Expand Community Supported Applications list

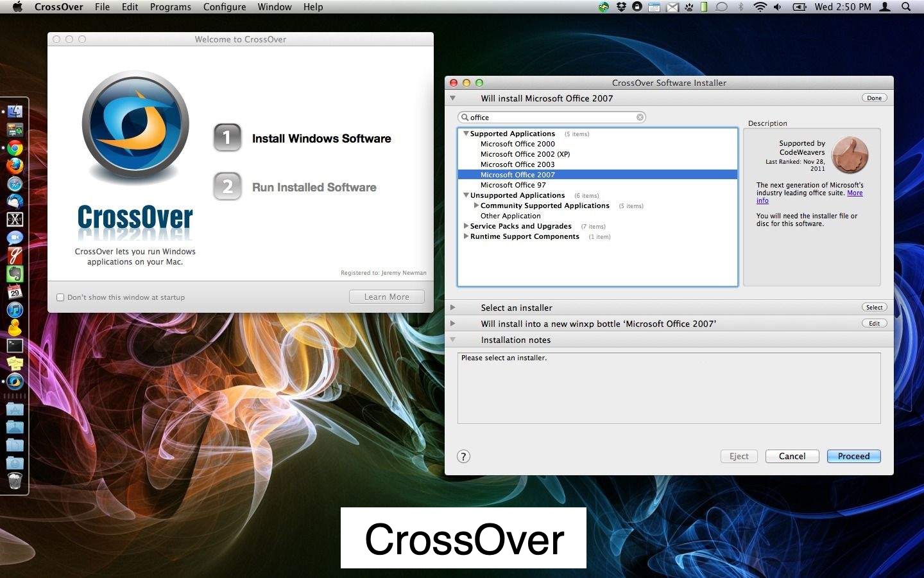(476, 206)
